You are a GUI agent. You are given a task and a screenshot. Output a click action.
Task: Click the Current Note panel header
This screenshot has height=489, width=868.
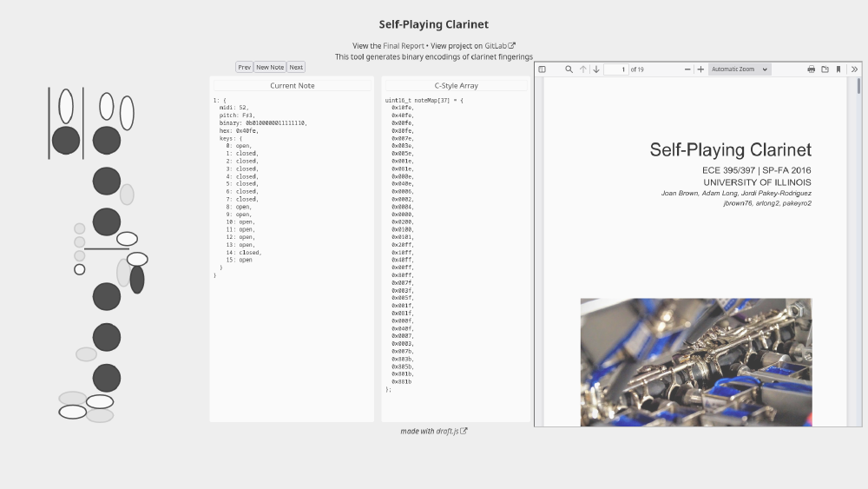[x=293, y=85]
